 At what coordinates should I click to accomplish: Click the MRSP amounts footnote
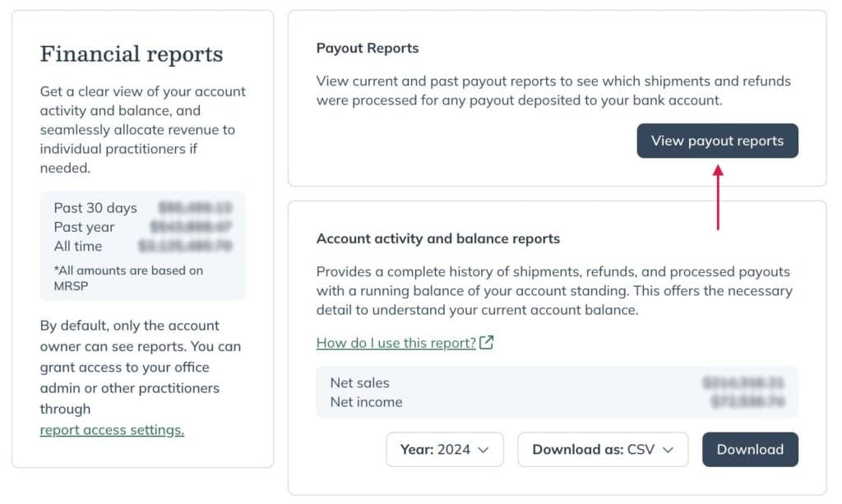click(x=128, y=278)
